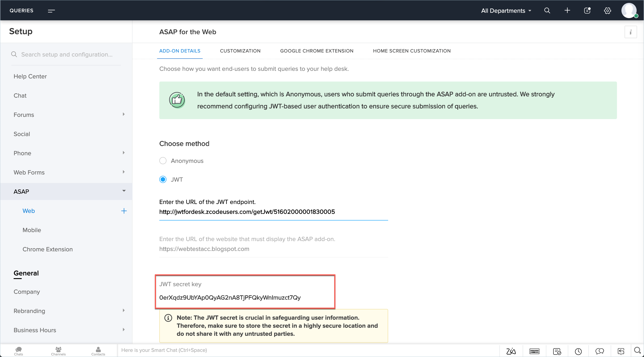Image resolution: width=644 pixels, height=357 pixels.
Task: Click the info icon beside ASAP title
Action: pyautogui.click(x=631, y=32)
